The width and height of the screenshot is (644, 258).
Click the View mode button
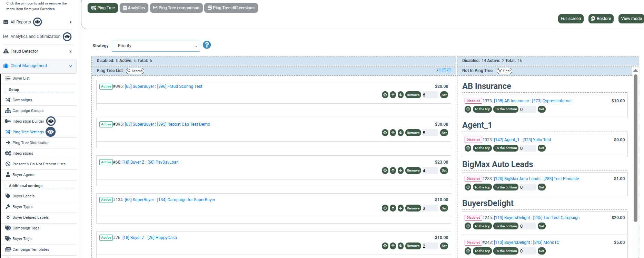pos(631,19)
